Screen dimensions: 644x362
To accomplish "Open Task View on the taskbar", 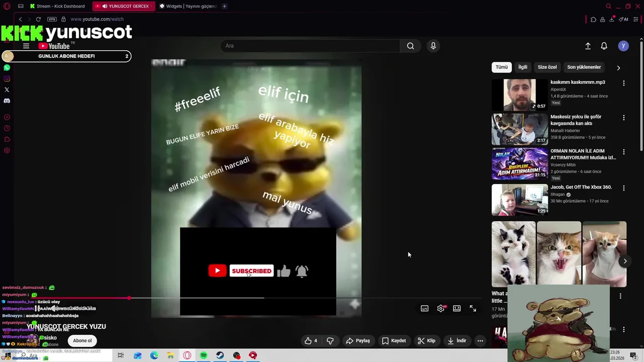I will tap(121, 355).
